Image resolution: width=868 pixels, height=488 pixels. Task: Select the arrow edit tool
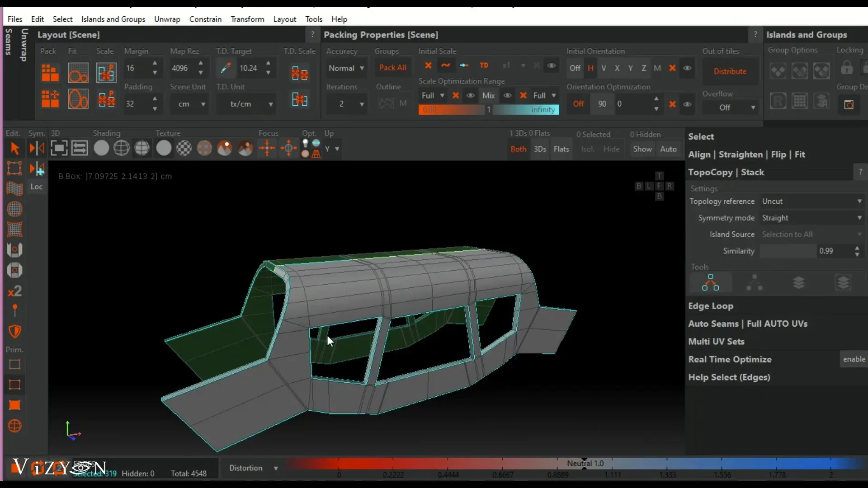pos(14,148)
